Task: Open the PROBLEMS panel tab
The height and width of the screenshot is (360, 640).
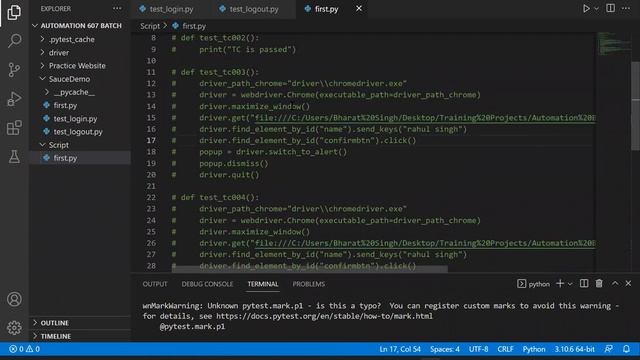Action: [x=309, y=284]
